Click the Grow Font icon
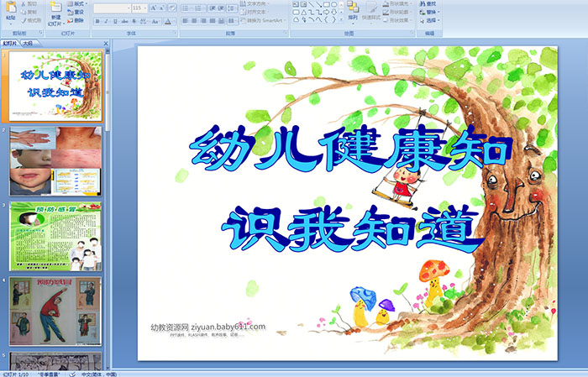Screen dimensions: 588x377 pyautogui.click(x=154, y=8)
